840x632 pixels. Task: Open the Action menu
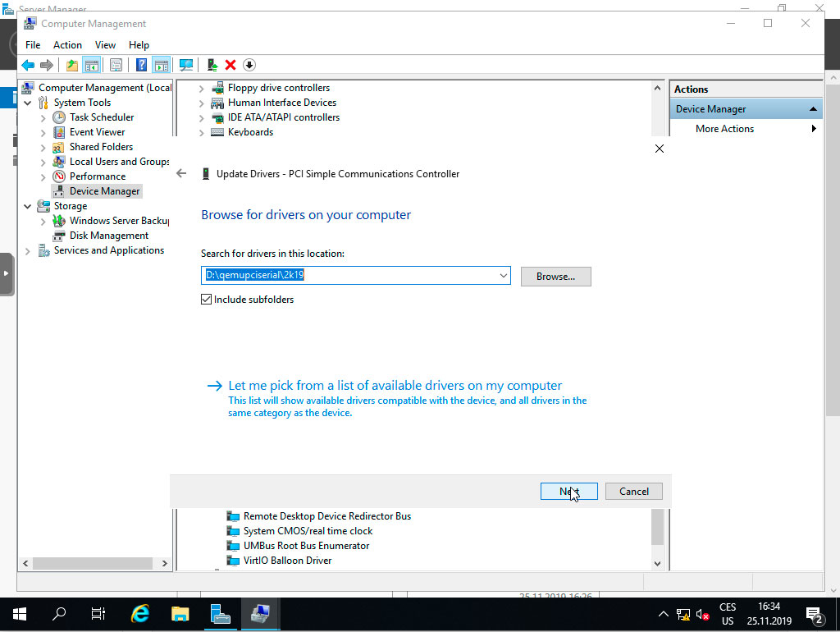(67, 44)
